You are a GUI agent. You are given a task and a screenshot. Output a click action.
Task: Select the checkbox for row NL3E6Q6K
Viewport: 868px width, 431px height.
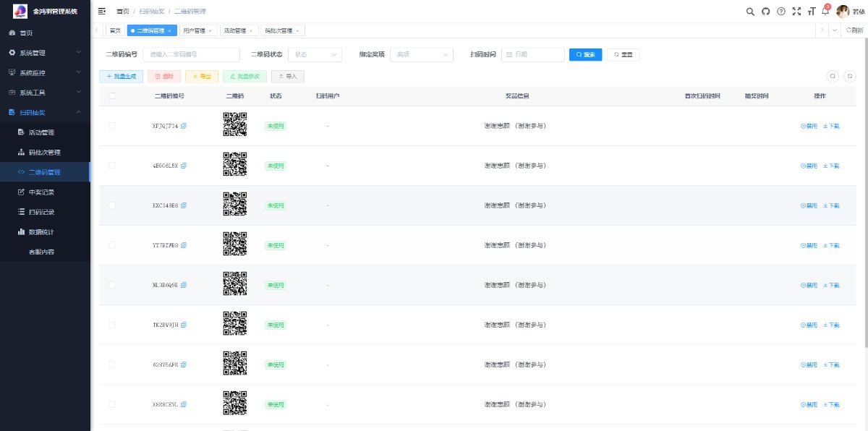coord(111,285)
